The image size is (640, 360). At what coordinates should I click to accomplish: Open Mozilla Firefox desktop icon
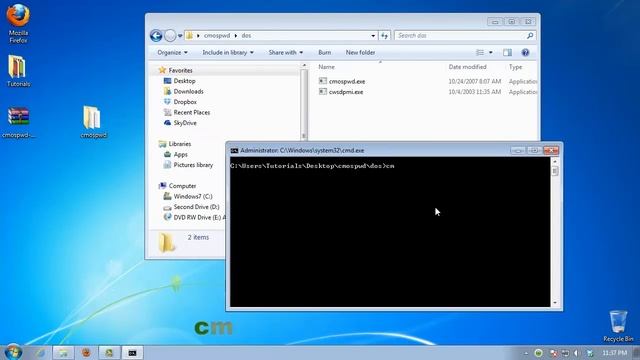coord(18,23)
